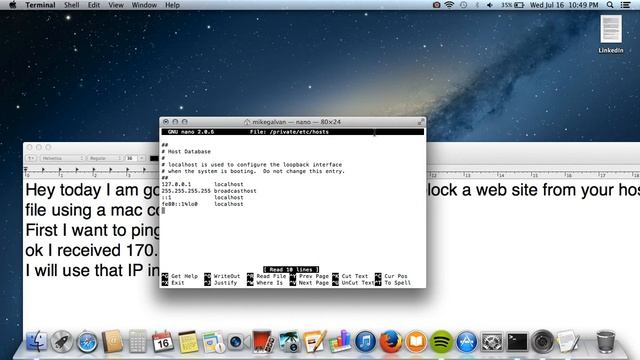The image size is (640, 360).
Task: Open Numbers bar chart icon in Dock
Action: (x=340, y=341)
